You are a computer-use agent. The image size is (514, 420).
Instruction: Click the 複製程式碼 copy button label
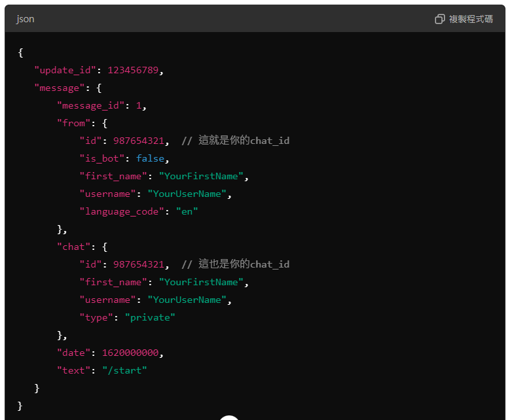coord(471,19)
